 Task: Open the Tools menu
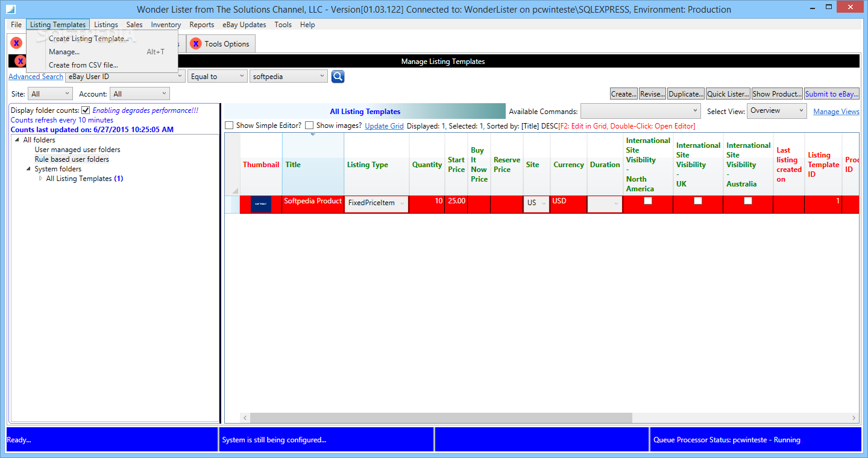(x=283, y=25)
